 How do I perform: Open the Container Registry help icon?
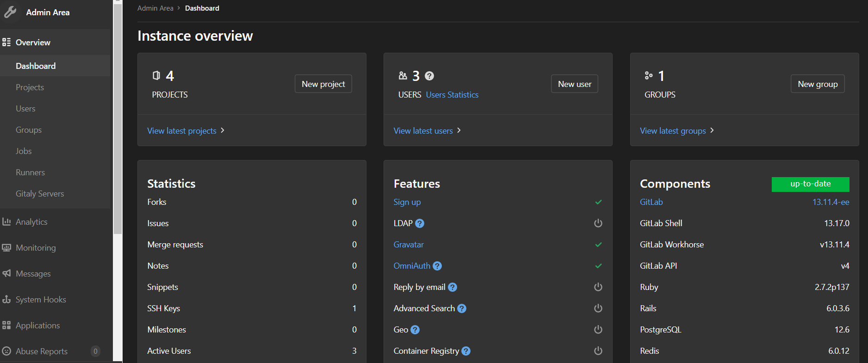coord(466,351)
